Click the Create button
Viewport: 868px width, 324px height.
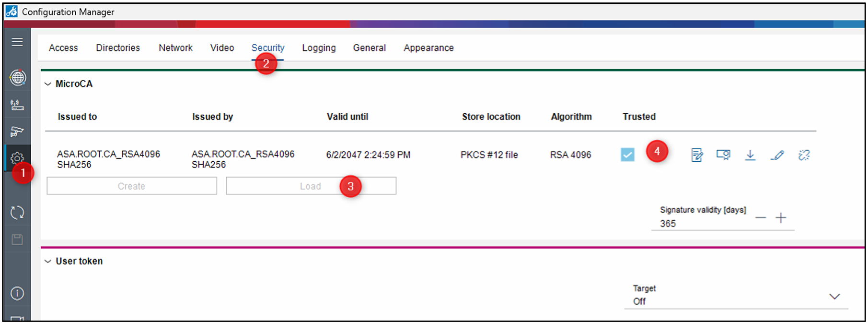(x=132, y=186)
